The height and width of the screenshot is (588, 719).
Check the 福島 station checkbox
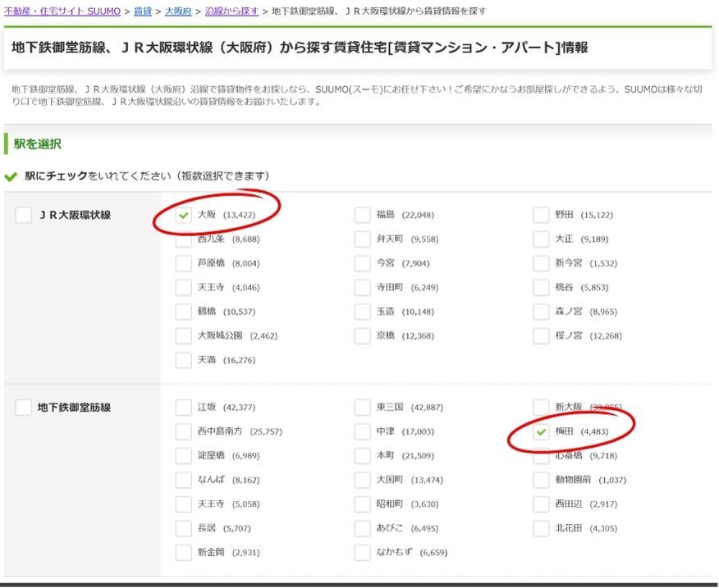[363, 216]
